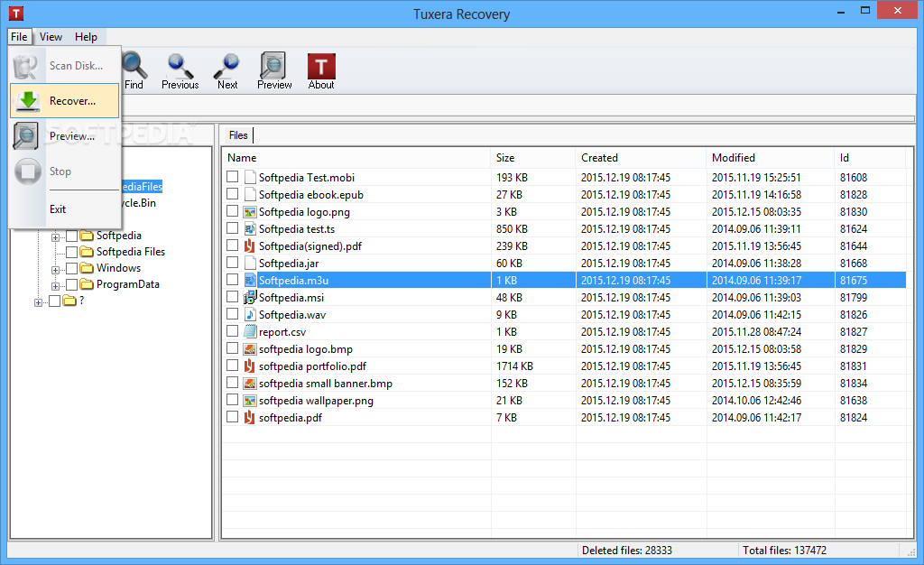
Task: Tick the checkbox for softpedia portfolio.pdf
Action: (232, 366)
